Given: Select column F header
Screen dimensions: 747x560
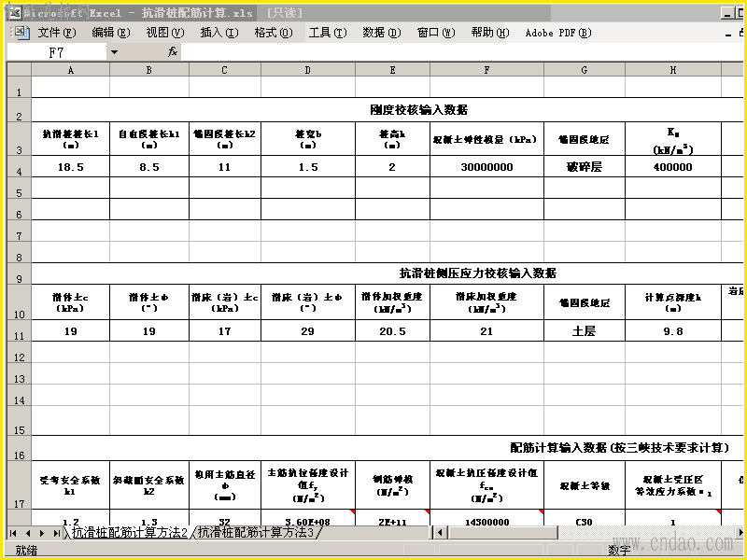Looking at the screenshot, I should [486, 70].
